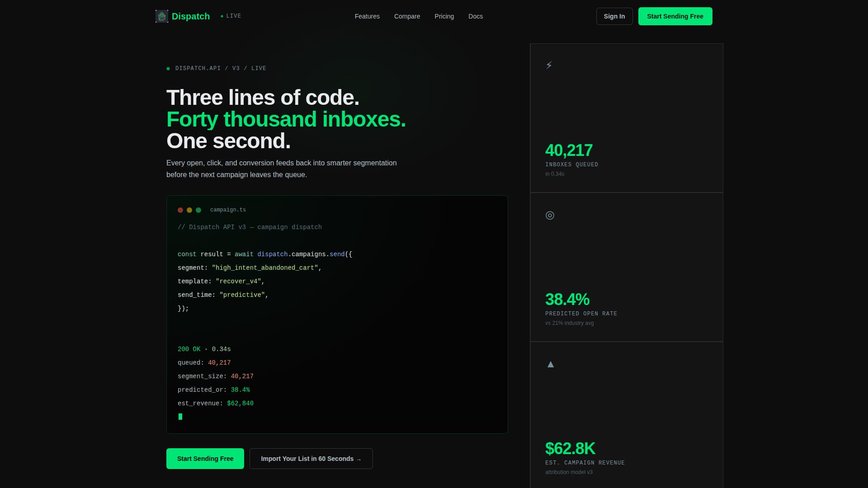
Task: Click the est_revenue value in the code output
Action: (x=240, y=403)
